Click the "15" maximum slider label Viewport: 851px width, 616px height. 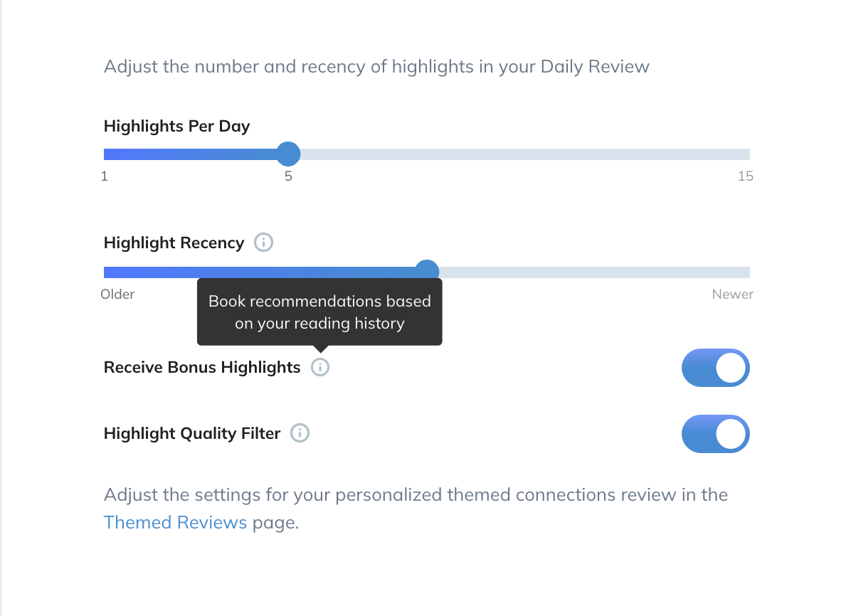click(745, 176)
